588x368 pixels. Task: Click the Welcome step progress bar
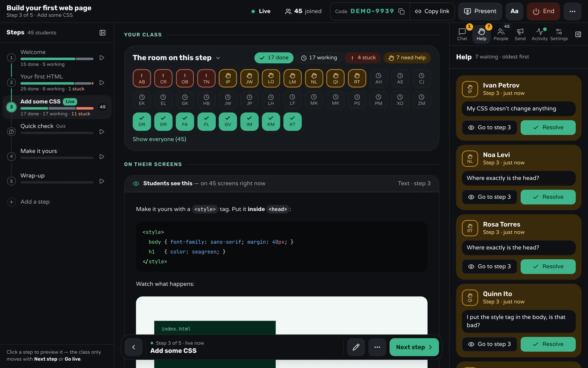(57, 59)
